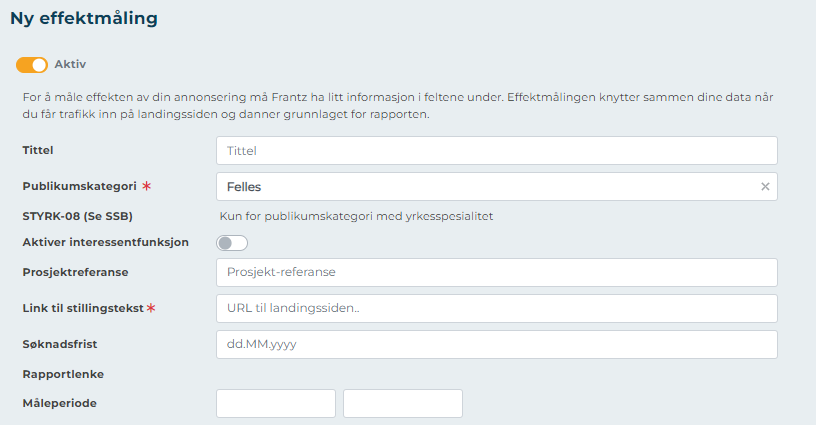The width and height of the screenshot is (816, 425).
Task: Select the URL til landingssiden input
Action: pyautogui.click(x=496, y=308)
